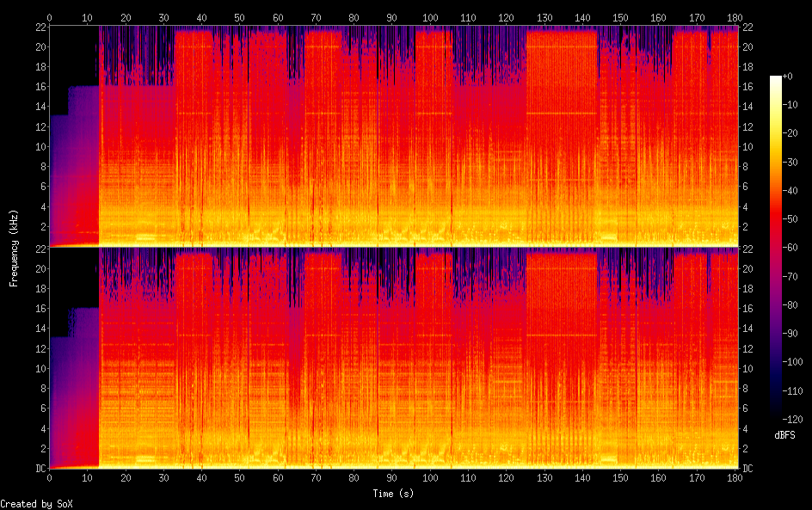
Task: Click the "Frequency (kHz)" vertical axis label
Action: coord(14,248)
